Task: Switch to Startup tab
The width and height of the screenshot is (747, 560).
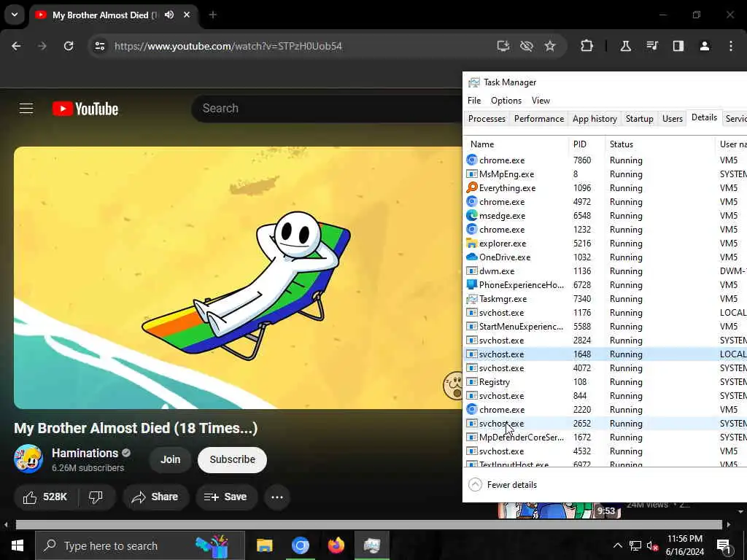Action: 639,119
